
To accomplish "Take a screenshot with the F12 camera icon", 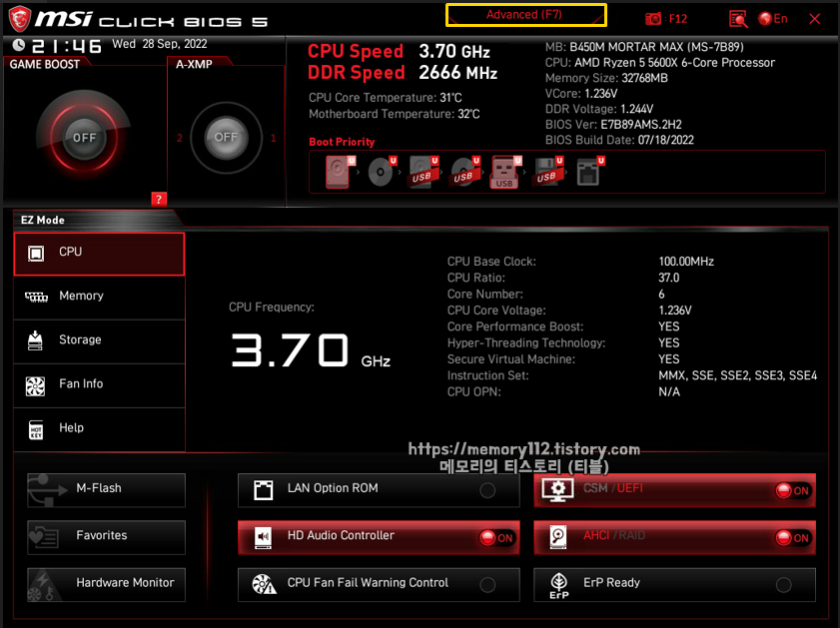I will (653, 19).
